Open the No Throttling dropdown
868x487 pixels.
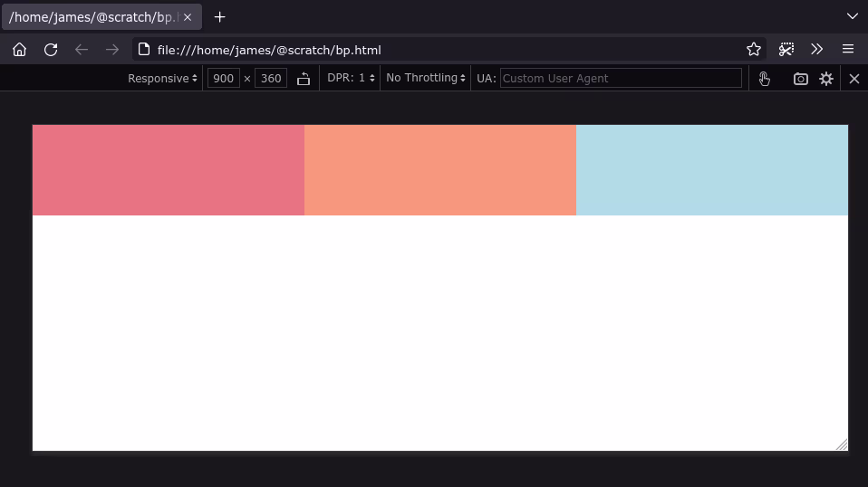point(425,78)
